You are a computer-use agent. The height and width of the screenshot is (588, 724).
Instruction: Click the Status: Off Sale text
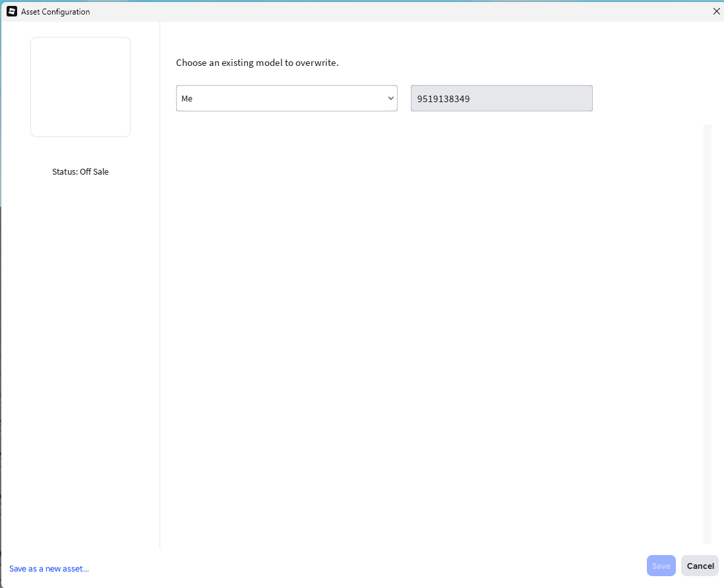[80, 171]
